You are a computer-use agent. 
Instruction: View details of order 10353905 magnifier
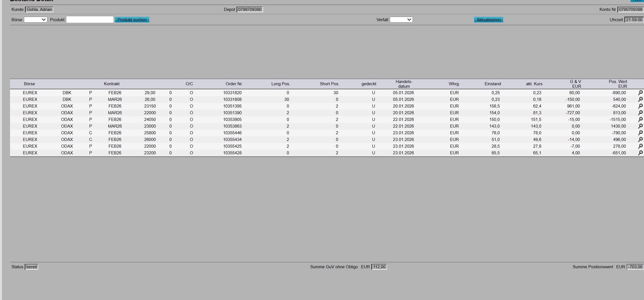pos(640,119)
